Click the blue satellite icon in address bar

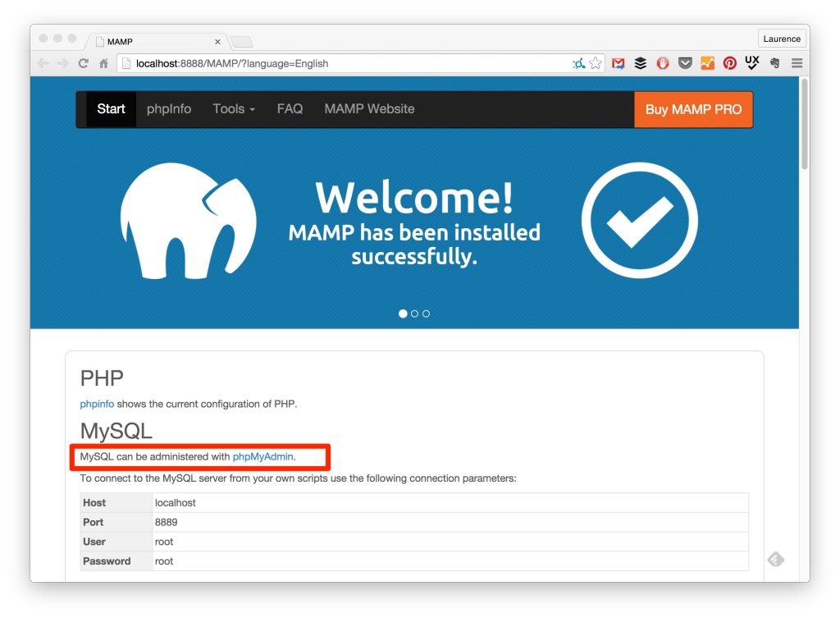(x=578, y=64)
